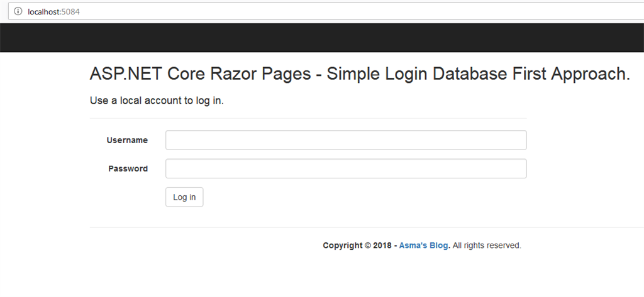
Task: Click the ASP.NET Core Razor Pages heading
Action: click(x=200, y=73)
